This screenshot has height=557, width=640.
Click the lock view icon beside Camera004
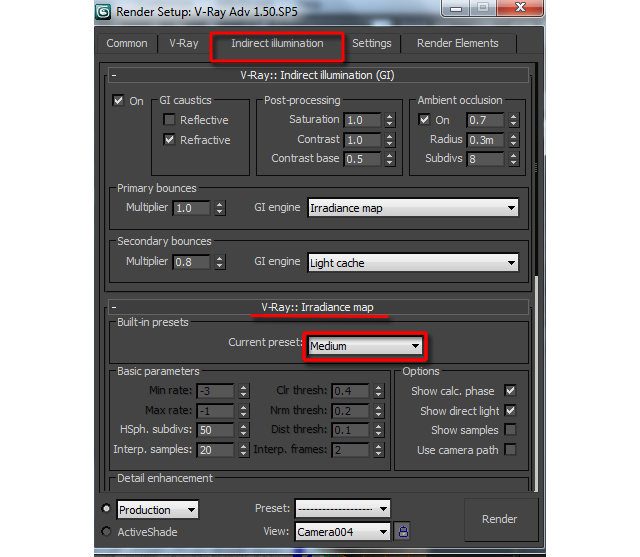403,531
